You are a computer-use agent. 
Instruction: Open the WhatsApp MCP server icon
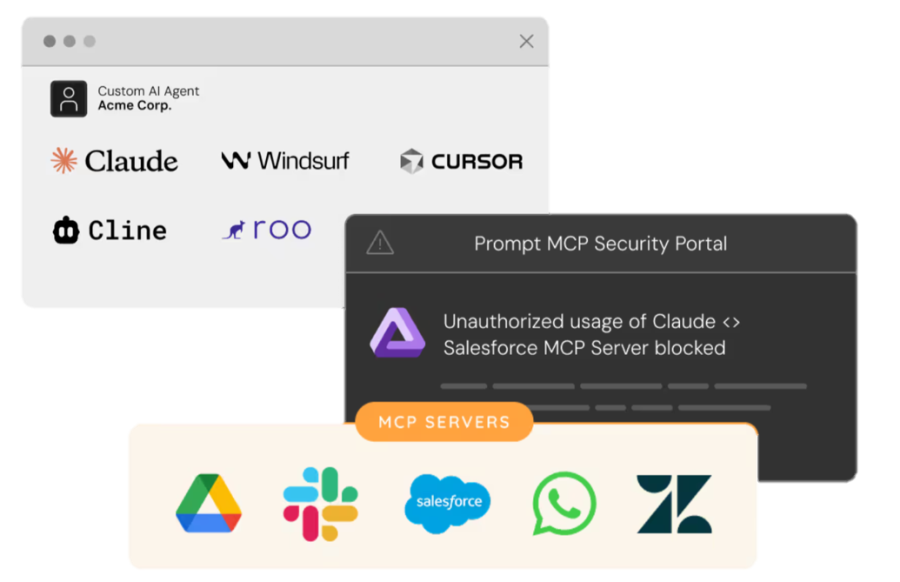564,503
